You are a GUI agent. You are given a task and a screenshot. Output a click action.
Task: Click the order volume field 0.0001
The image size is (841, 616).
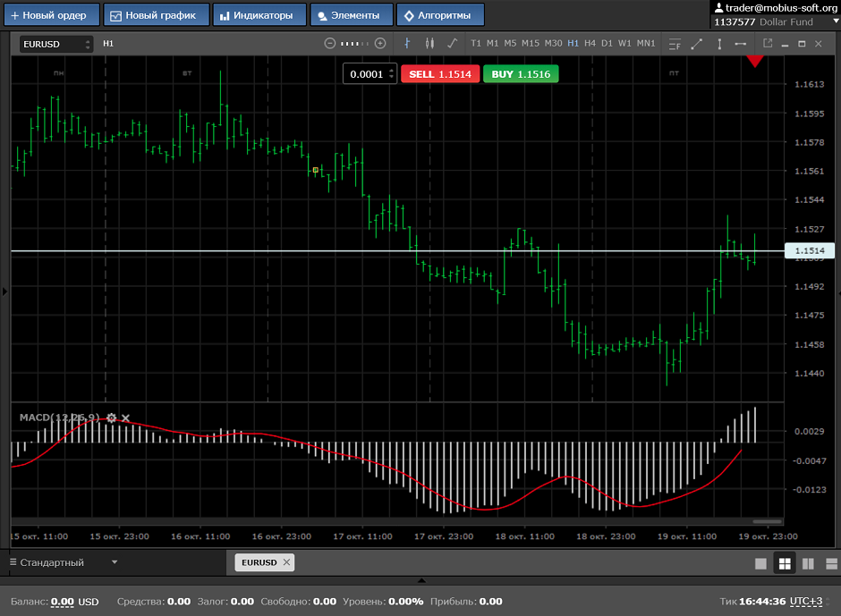[x=366, y=74]
